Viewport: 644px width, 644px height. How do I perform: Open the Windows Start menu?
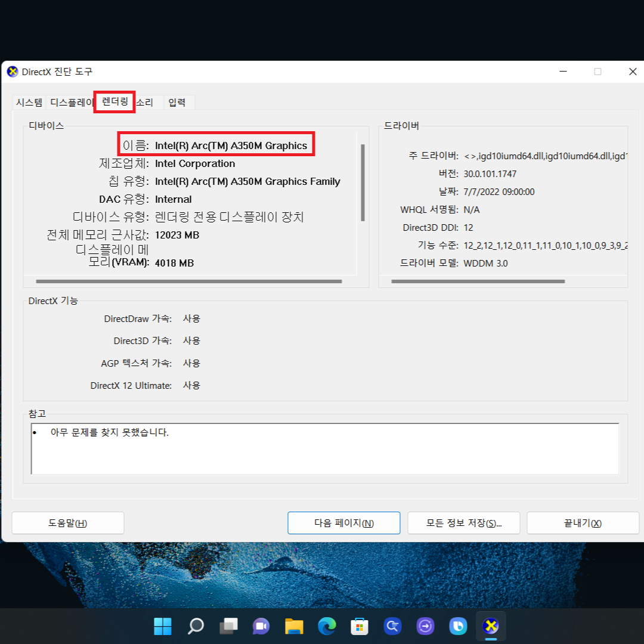[163, 626]
